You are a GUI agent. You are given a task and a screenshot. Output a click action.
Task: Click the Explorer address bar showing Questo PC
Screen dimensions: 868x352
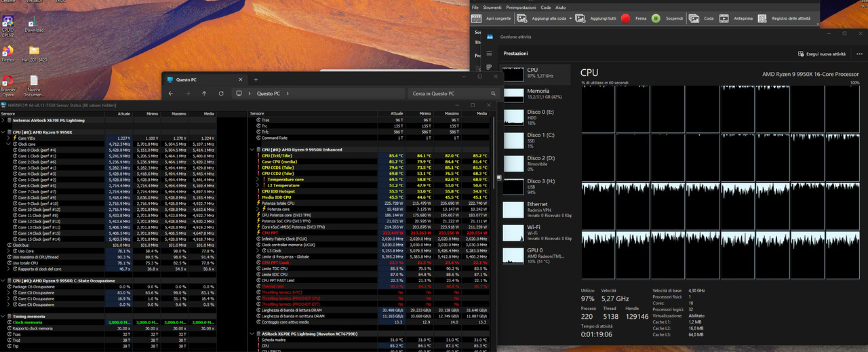tap(317, 94)
